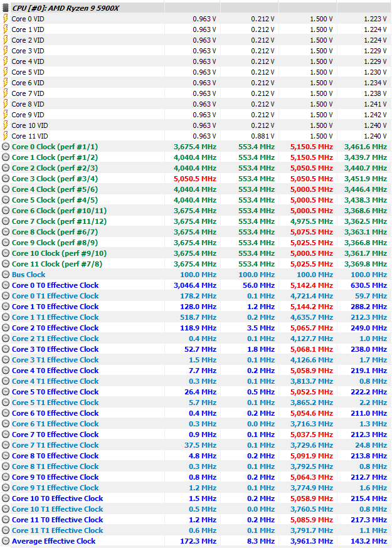This screenshot has height=548, width=392.
Task: Select the Core 8 VID row label
Action: coord(28,104)
